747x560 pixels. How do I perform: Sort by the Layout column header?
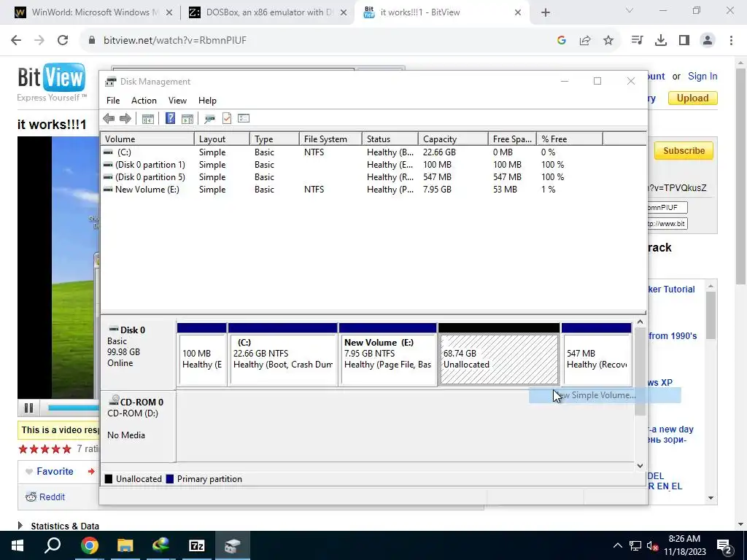click(x=222, y=139)
